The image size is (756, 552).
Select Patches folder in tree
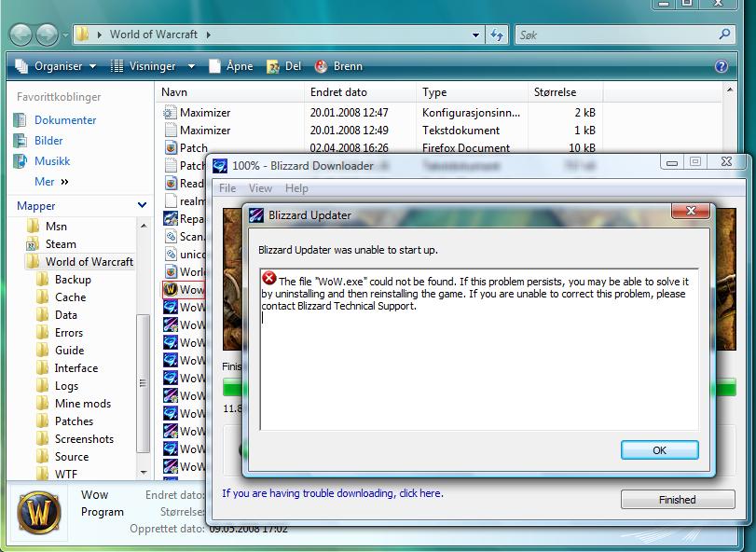74,421
